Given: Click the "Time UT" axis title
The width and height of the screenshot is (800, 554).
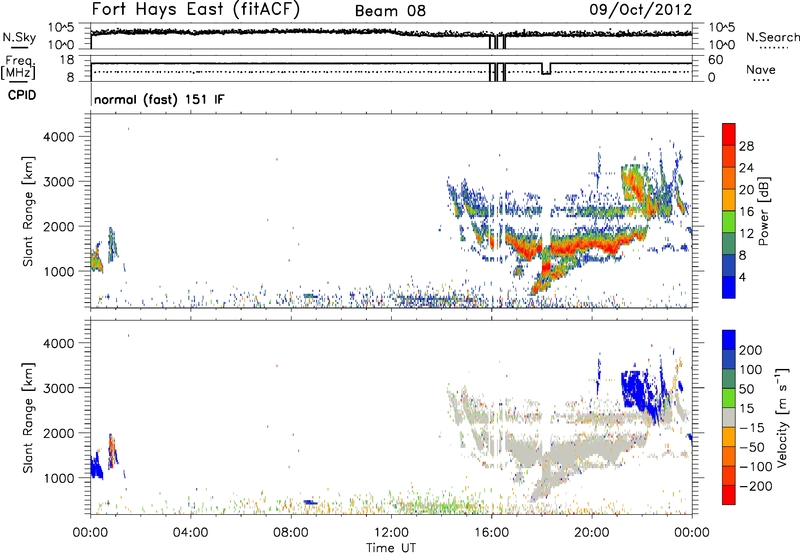Looking at the screenshot, I should pyautogui.click(x=391, y=548).
